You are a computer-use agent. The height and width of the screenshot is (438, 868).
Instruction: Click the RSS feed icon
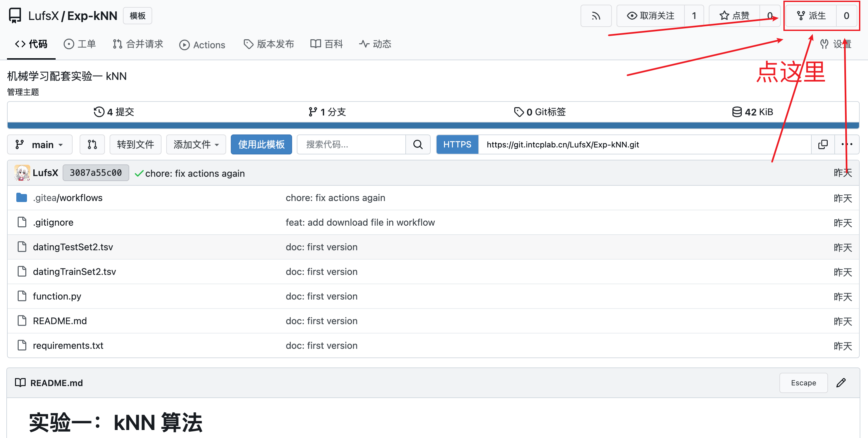[596, 16]
